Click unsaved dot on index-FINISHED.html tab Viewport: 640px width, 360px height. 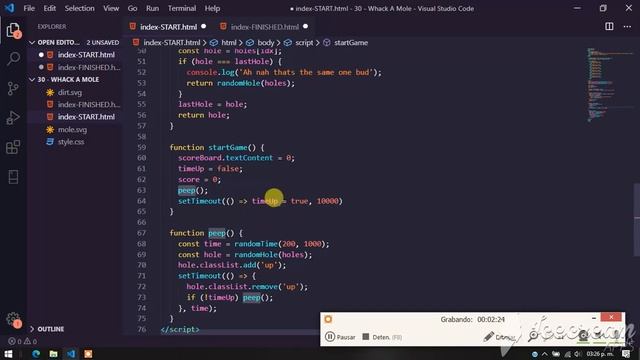point(305,27)
